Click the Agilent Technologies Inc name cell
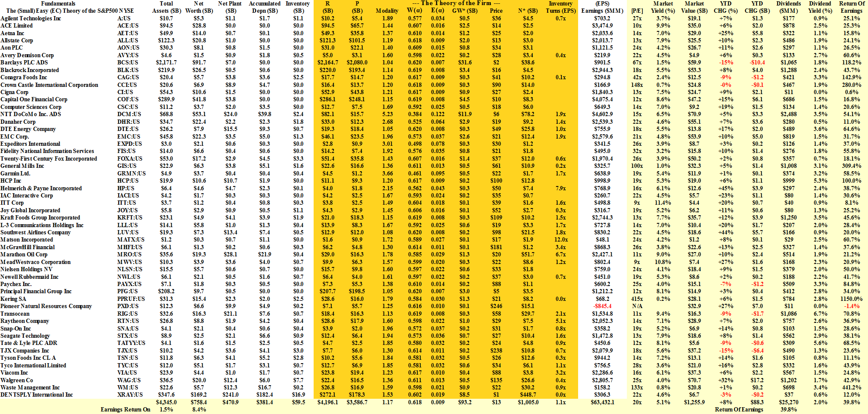Screen dimensions: 868x414 [x=31, y=18]
